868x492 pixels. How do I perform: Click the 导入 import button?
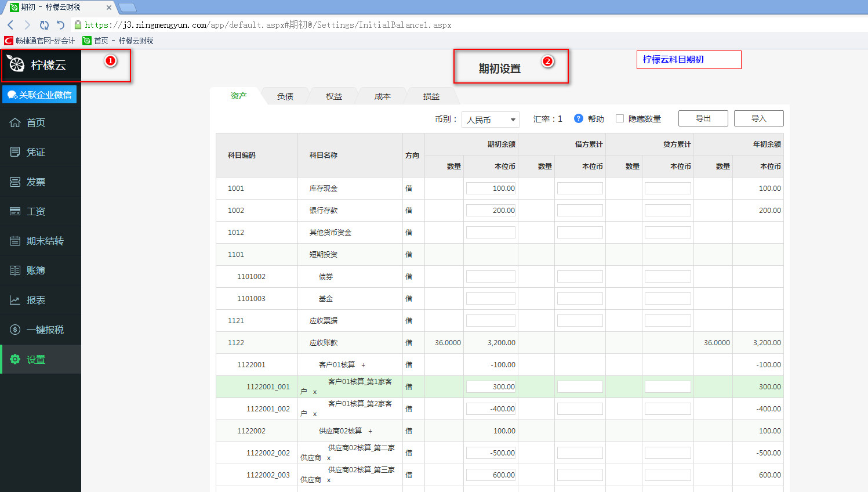click(x=758, y=118)
